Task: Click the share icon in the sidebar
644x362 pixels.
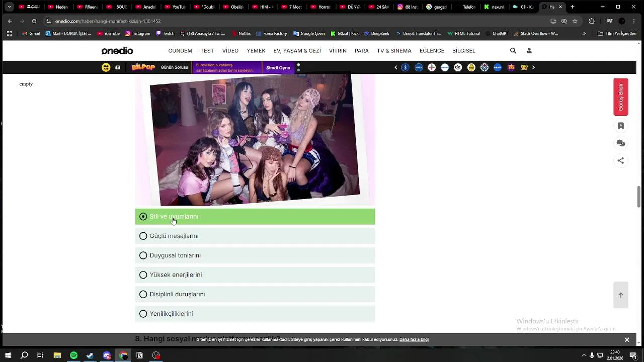Action: [620, 161]
